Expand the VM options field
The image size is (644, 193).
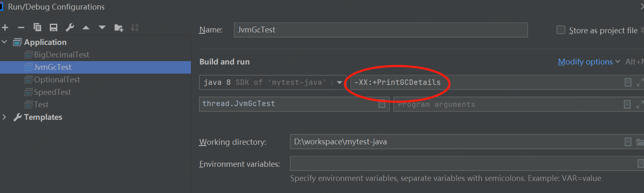(x=640, y=82)
